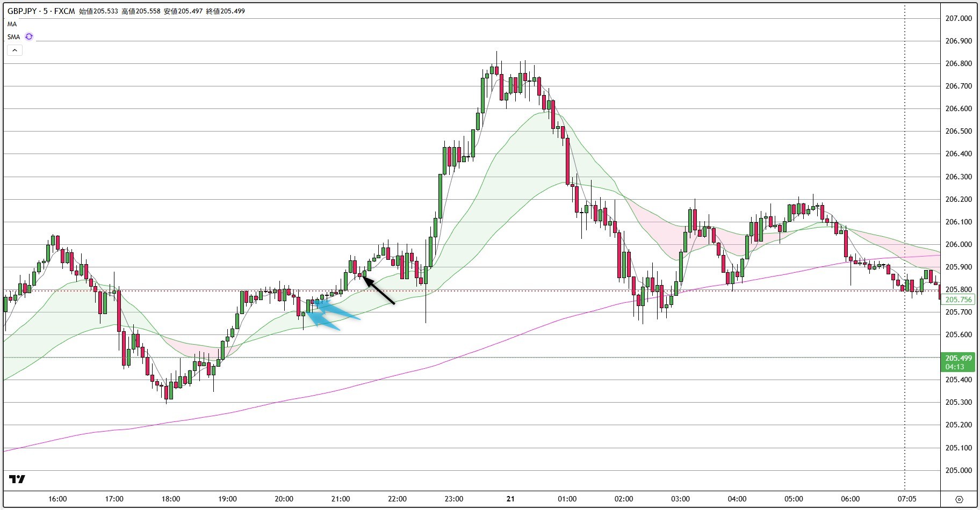Viewport: 980px width, 510px height.
Task: Click the 23:00 time axis label
Action: 453,499
